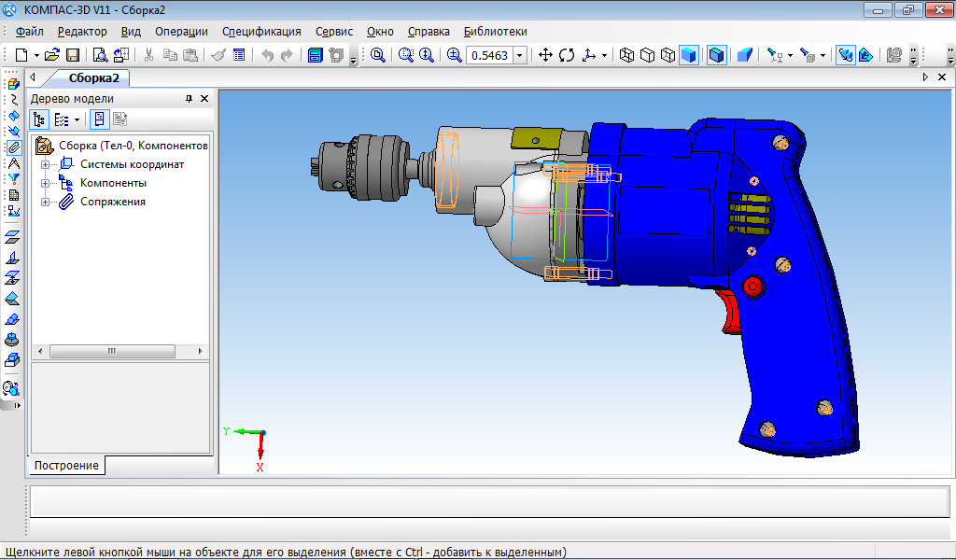
Task: Open Редактор menu
Action: pyautogui.click(x=82, y=32)
